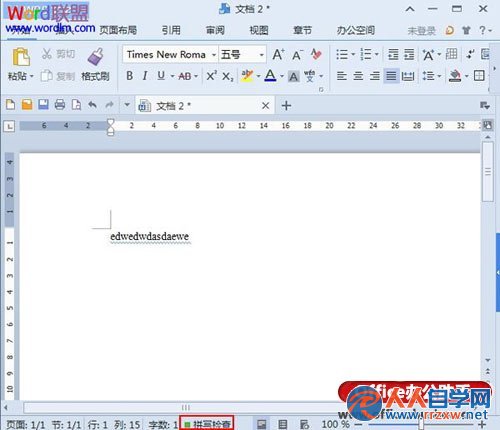Click the Superscript X² icon
The width and height of the screenshot is (500, 430).
[211, 76]
